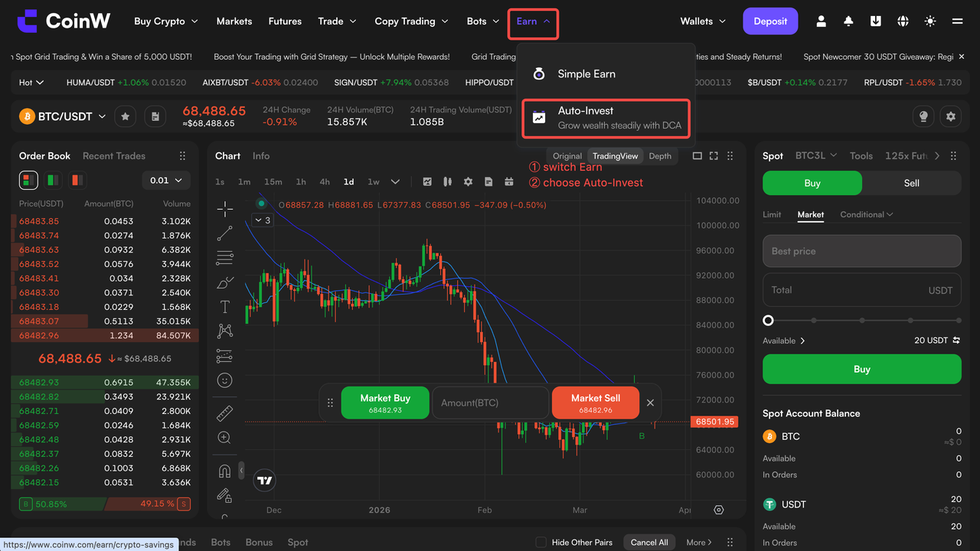Open the Hot ticker category dropdown
Viewport: 980px width, 551px height.
pyautogui.click(x=31, y=82)
